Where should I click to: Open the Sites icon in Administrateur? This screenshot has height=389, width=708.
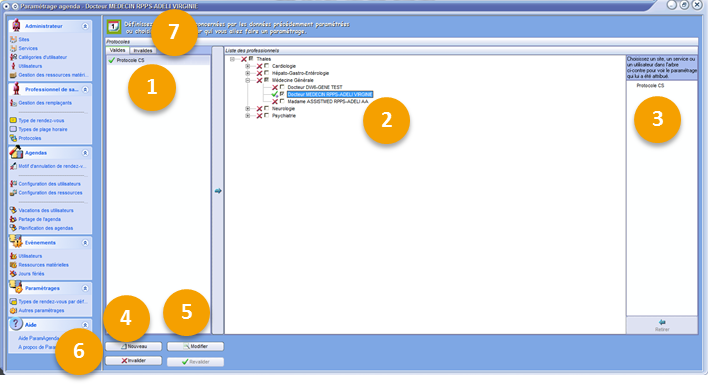click(x=13, y=40)
